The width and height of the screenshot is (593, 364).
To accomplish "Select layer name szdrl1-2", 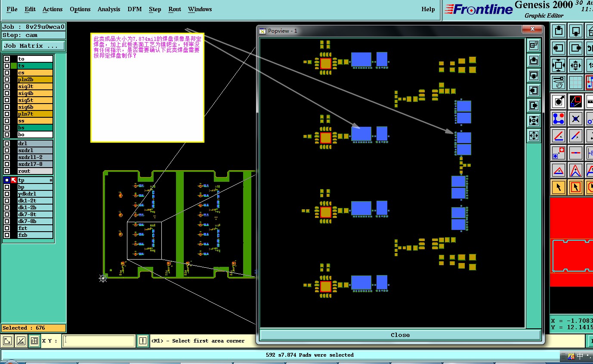I will 35,157.
